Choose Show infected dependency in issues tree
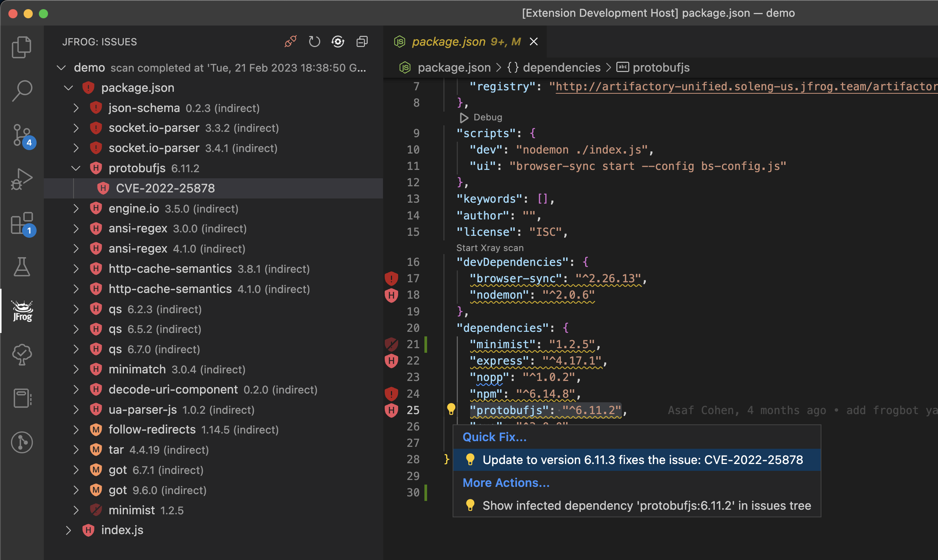938x560 pixels. [646, 506]
